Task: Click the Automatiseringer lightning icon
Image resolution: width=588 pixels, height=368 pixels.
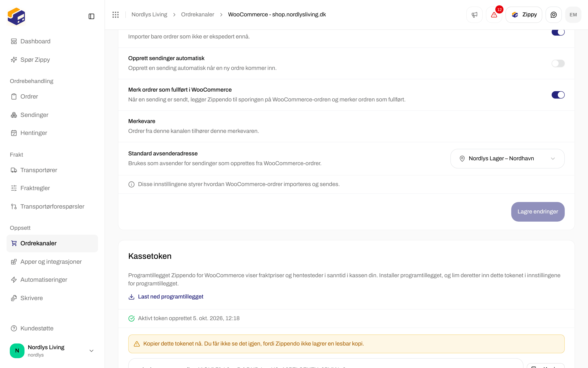Action: coord(14,280)
